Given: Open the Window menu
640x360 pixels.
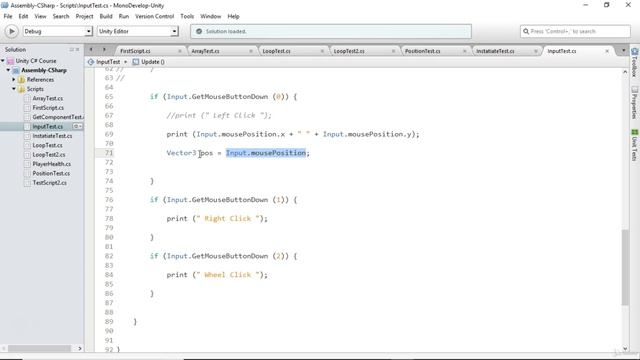Looking at the screenshot, I should point(210,16).
